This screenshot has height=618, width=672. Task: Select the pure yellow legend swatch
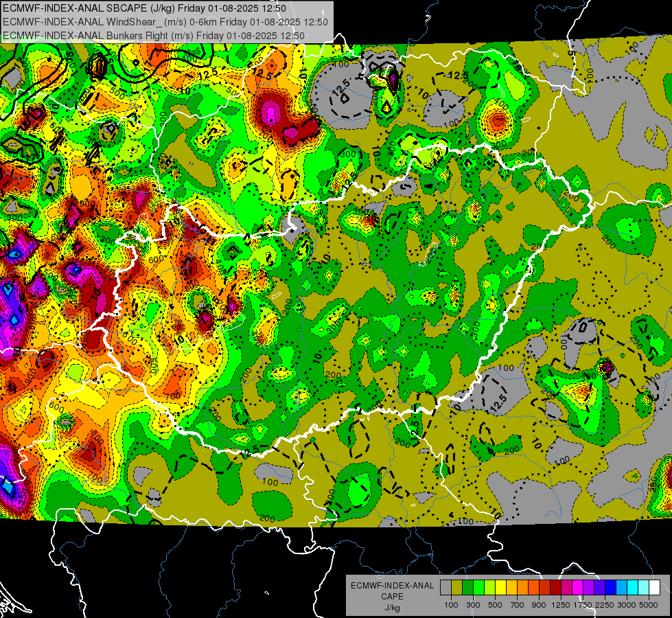pos(500,588)
